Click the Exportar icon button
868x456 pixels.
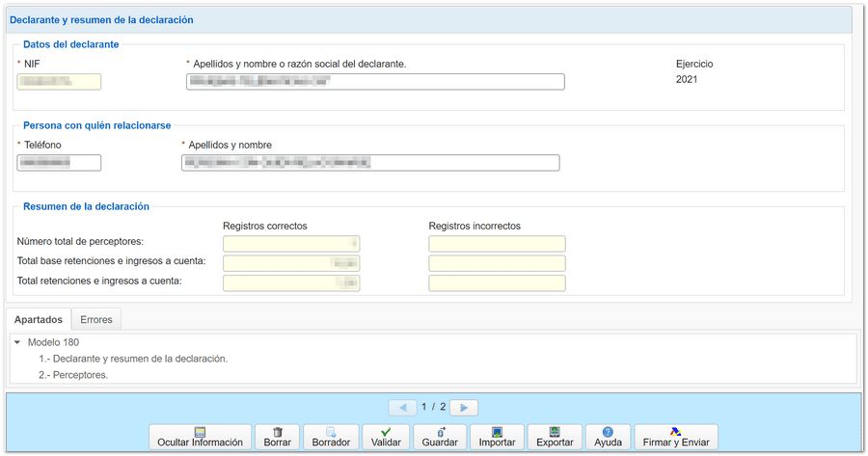[x=555, y=432]
